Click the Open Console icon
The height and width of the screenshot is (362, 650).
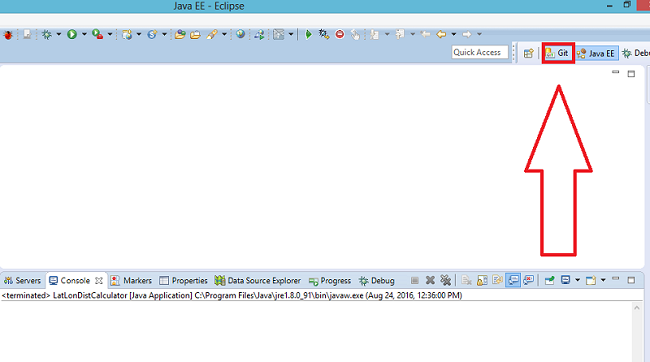tap(591, 281)
